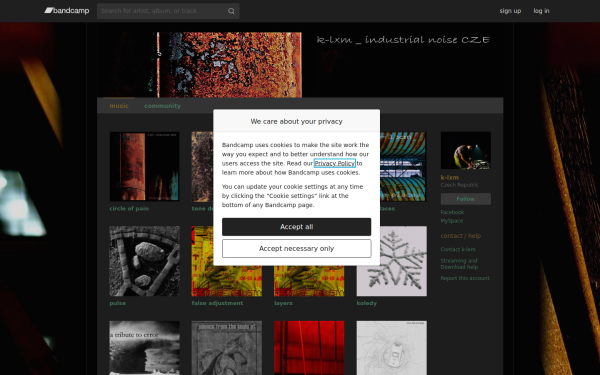Screen dimensions: 600x375
Task: Open the a tribute to error cover
Action: point(144,348)
